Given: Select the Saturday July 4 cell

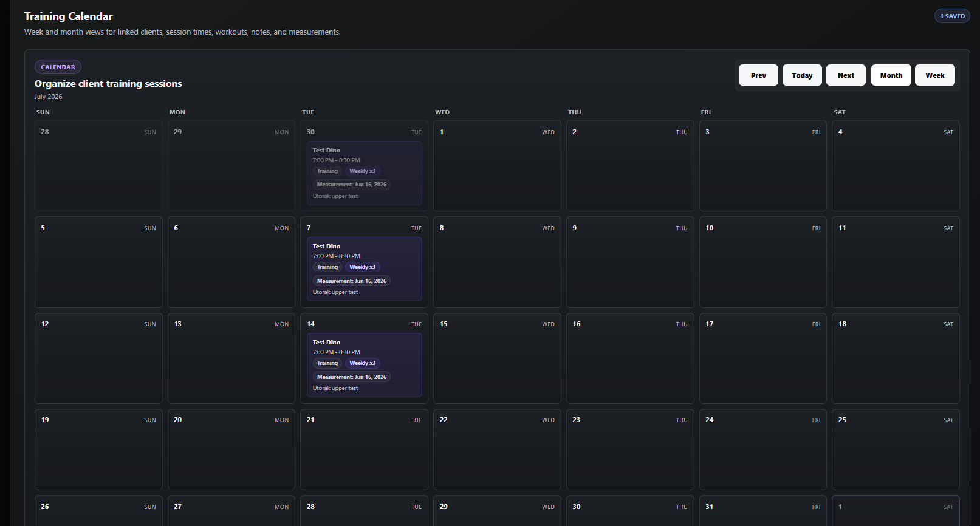Looking at the screenshot, I should click(x=896, y=166).
